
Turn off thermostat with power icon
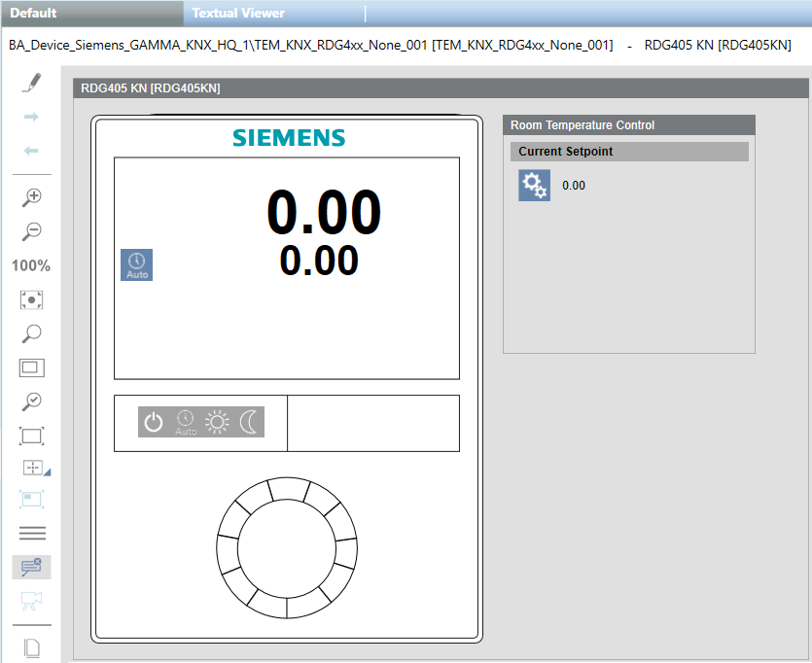coord(154,422)
